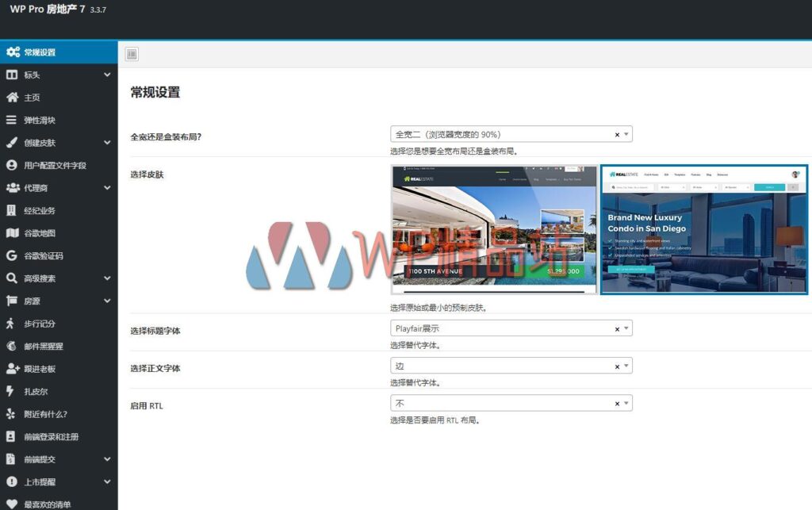
Task: Click the 最喜欢的清单 favorites list icon
Action: (13, 504)
